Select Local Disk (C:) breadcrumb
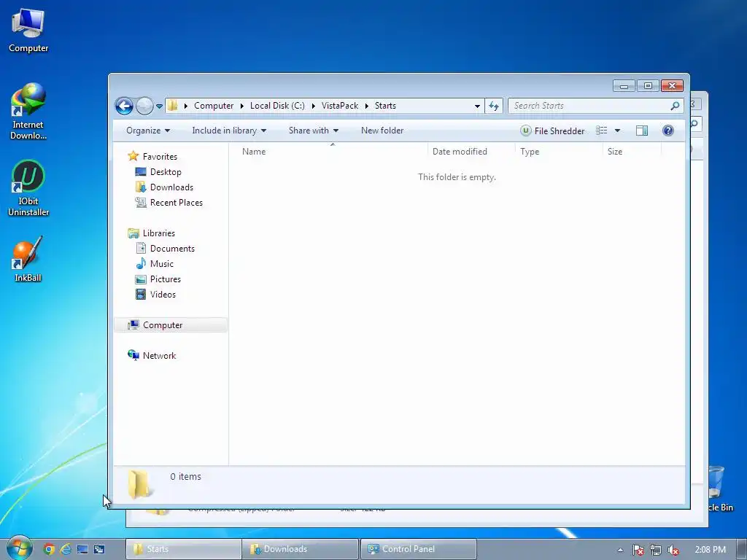747x560 pixels. (x=277, y=106)
